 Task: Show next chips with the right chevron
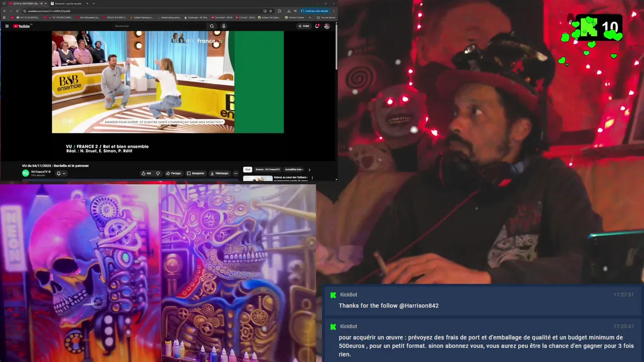309,169
